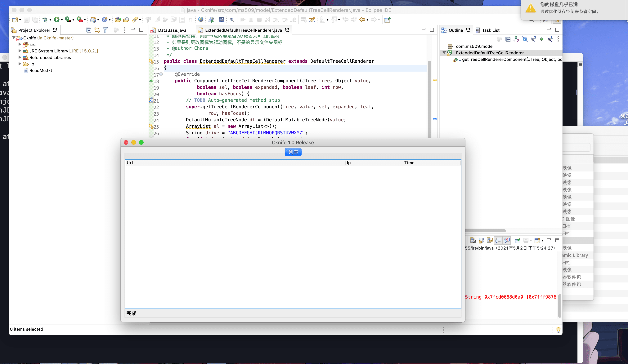Viewport: 628px width, 364px height.
Task: Toggle Link with Editor in Project Explorer
Action: click(x=97, y=30)
